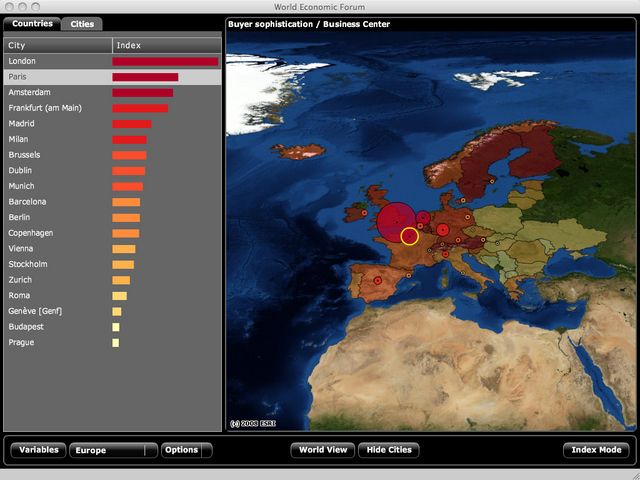
Task: Open the Europe region dropdown
Action: pyautogui.click(x=113, y=450)
